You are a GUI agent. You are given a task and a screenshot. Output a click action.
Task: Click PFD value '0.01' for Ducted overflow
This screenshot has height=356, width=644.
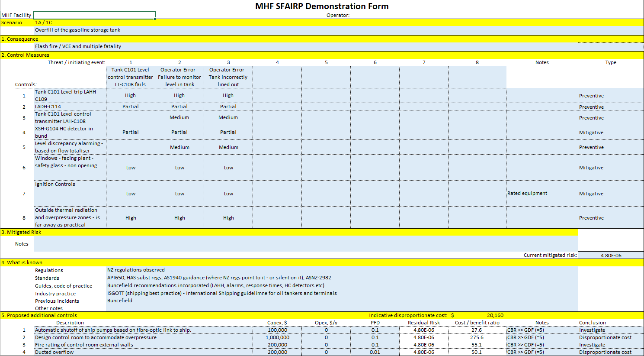click(x=375, y=352)
